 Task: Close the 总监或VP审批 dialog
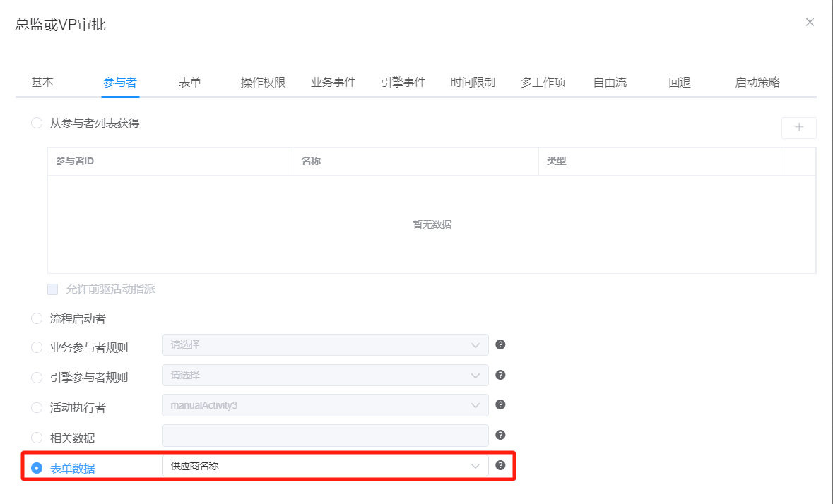coord(810,22)
